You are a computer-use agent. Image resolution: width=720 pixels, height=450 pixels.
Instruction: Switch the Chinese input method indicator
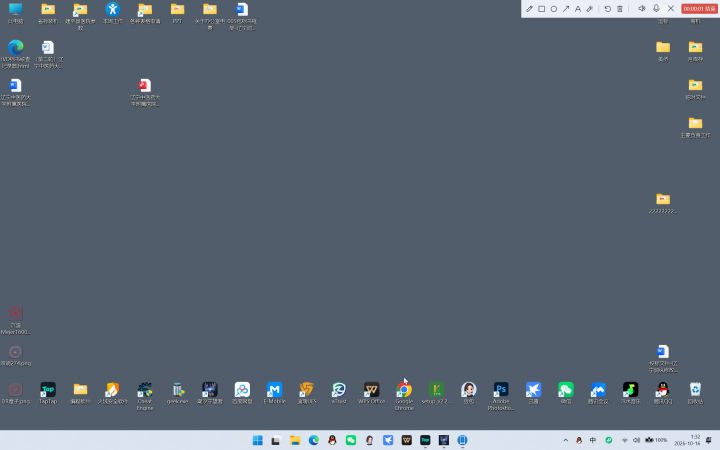point(593,440)
